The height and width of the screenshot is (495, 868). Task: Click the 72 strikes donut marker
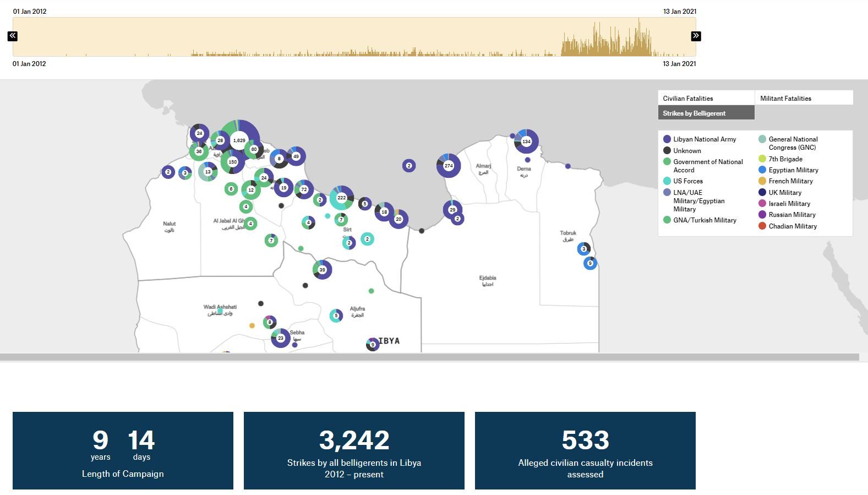[x=304, y=189]
